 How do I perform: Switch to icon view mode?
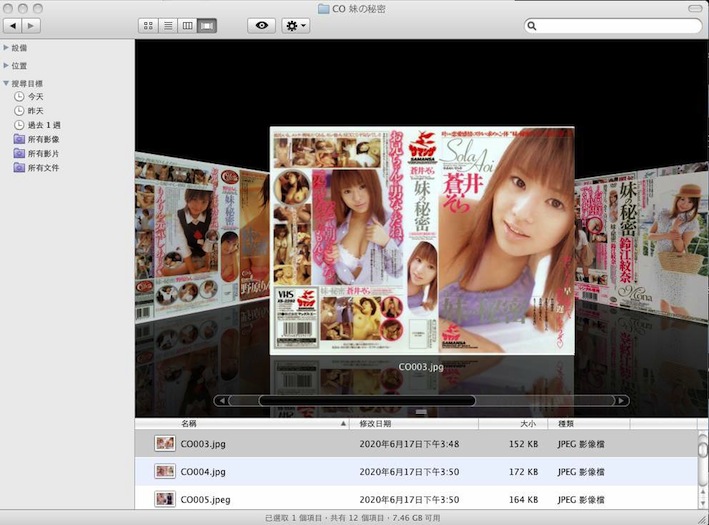click(148, 25)
